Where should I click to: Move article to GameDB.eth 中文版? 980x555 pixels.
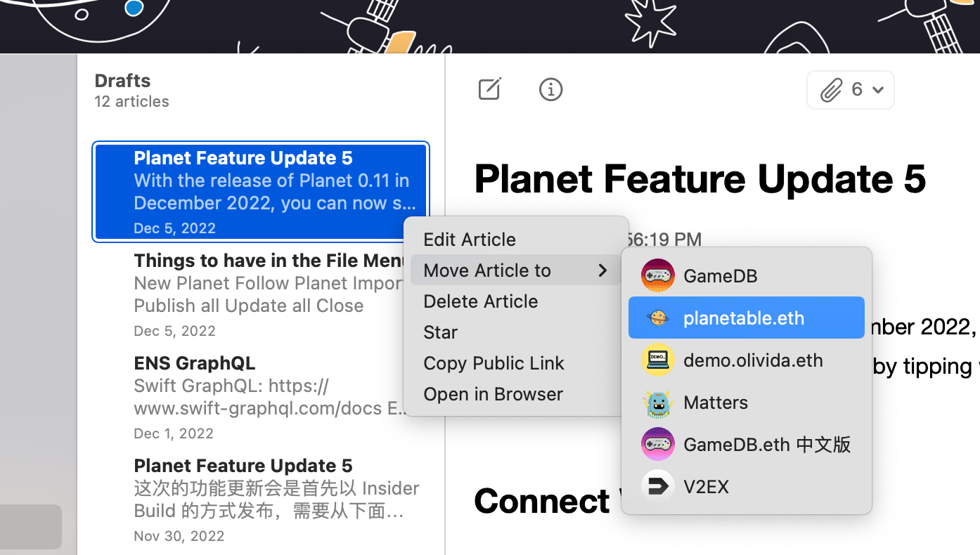click(x=766, y=445)
